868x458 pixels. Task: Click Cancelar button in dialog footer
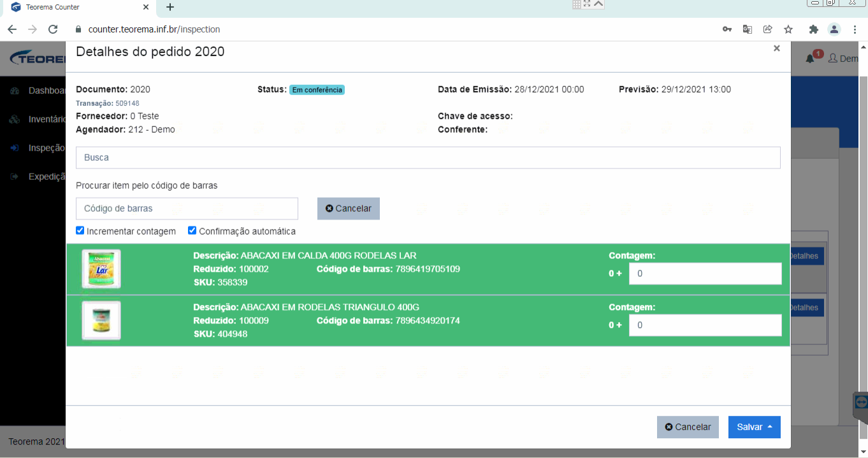[688, 427]
